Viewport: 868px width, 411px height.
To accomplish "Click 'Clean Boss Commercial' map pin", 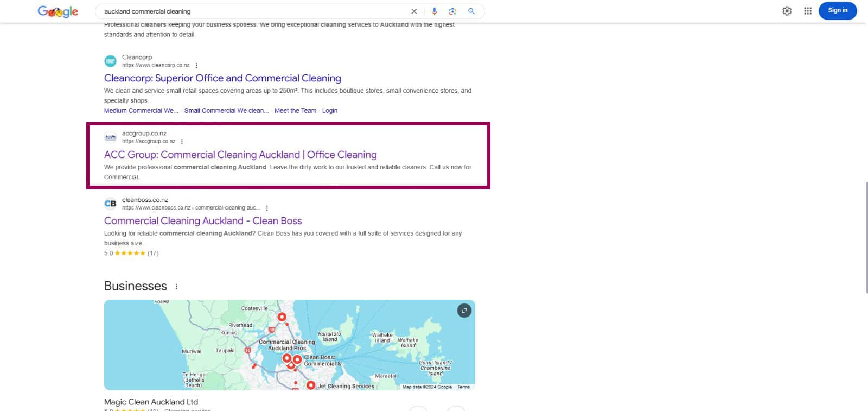I will (297, 359).
